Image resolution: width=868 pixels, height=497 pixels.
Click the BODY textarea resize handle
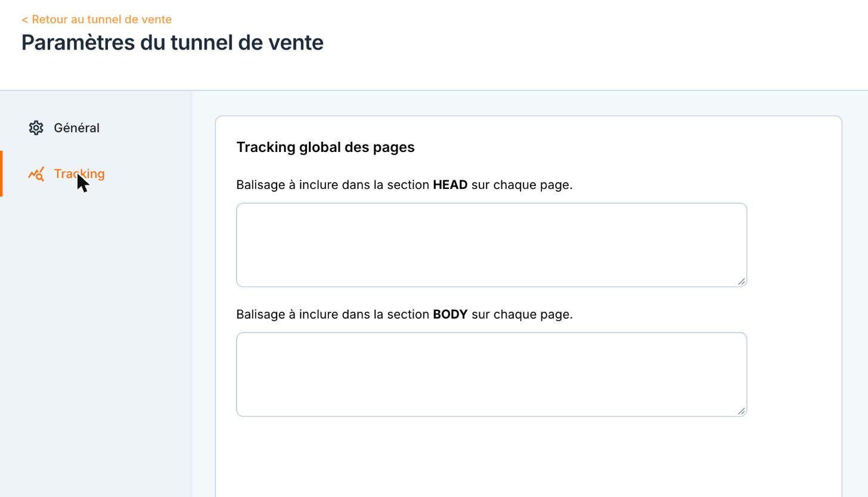pos(741,411)
